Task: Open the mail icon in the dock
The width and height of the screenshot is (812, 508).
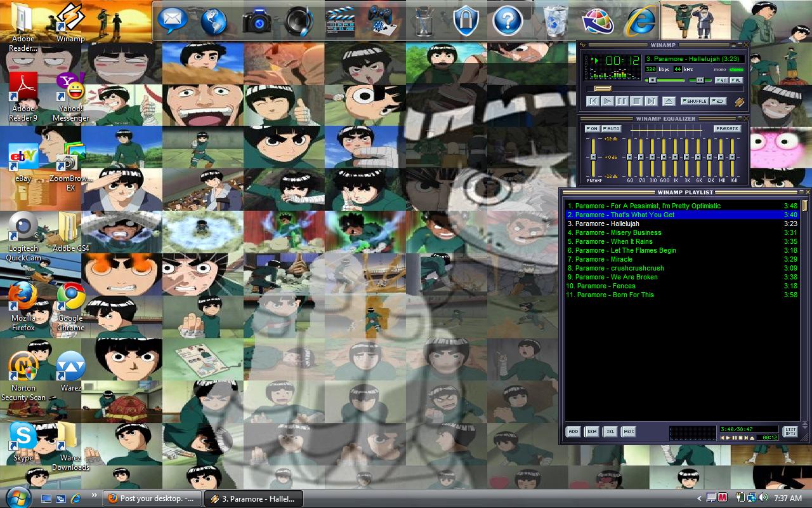Action: 173,21
